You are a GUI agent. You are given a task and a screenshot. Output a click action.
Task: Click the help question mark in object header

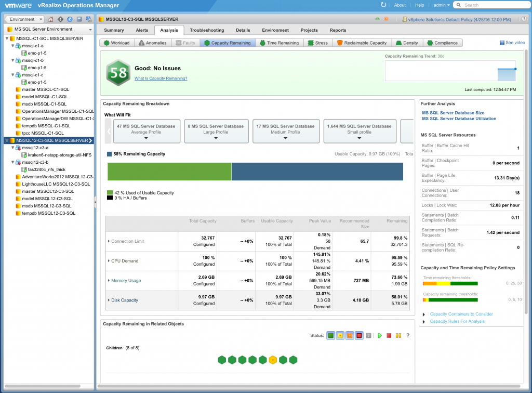[x=524, y=19]
